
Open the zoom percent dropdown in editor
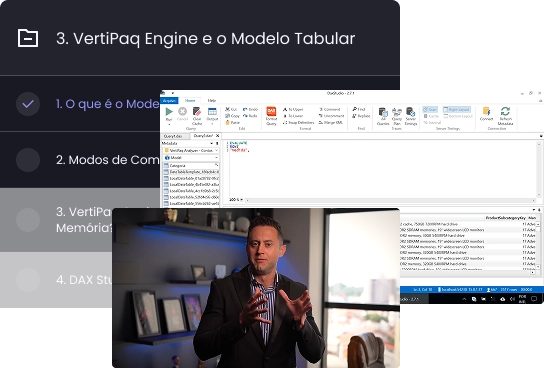coord(236,200)
